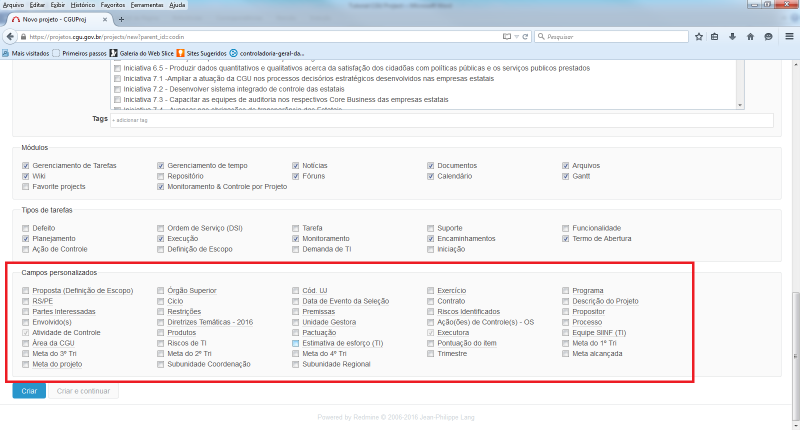Screen dimensions: 800x430
Task: Go to the Firefox home page icon
Action: [x=750, y=36]
